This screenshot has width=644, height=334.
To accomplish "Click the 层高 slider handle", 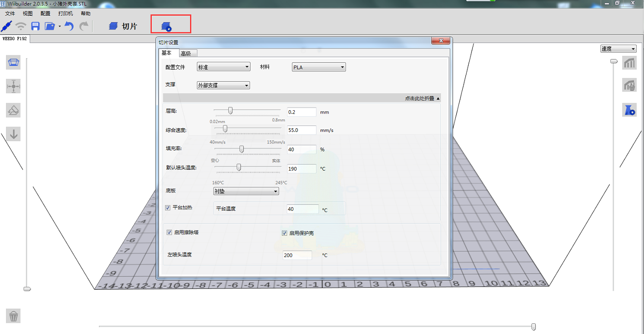I will [x=230, y=110].
